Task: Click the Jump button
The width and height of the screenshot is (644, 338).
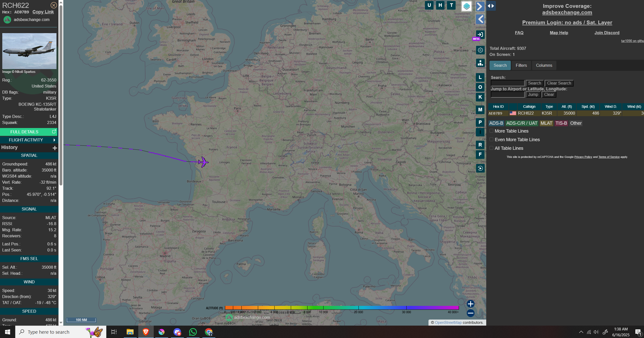Action: (533, 94)
